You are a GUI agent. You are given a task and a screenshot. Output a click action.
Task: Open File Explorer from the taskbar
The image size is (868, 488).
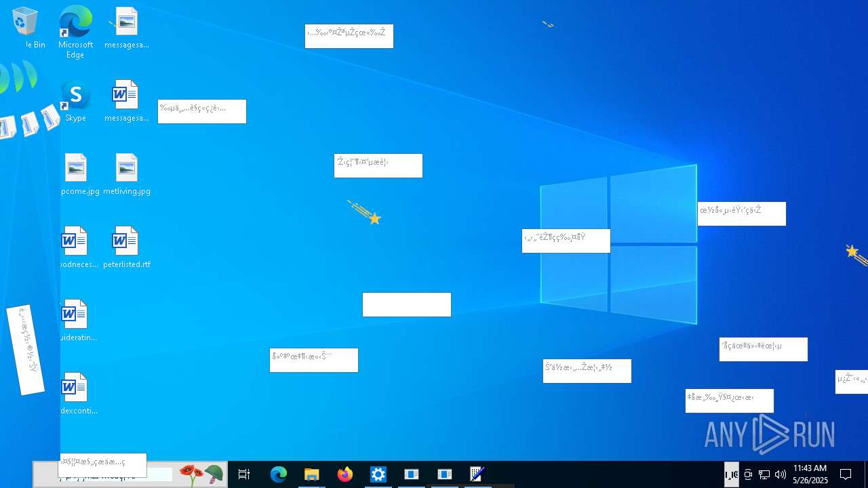click(311, 474)
